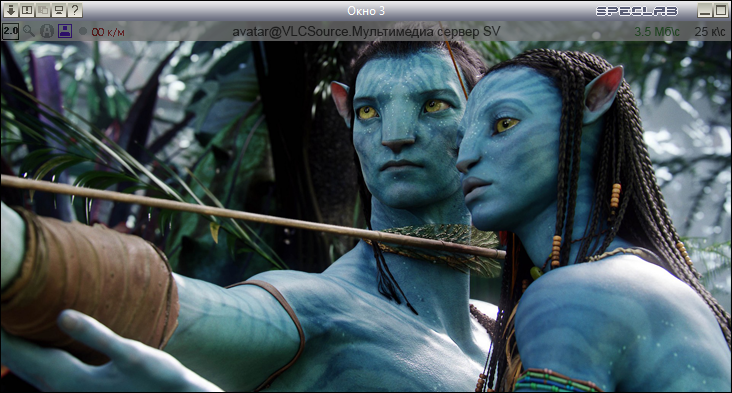Toggle the 2.0 zoom scale button
Image resolution: width=732 pixels, height=393 pixels.
[x=10, y=31]
